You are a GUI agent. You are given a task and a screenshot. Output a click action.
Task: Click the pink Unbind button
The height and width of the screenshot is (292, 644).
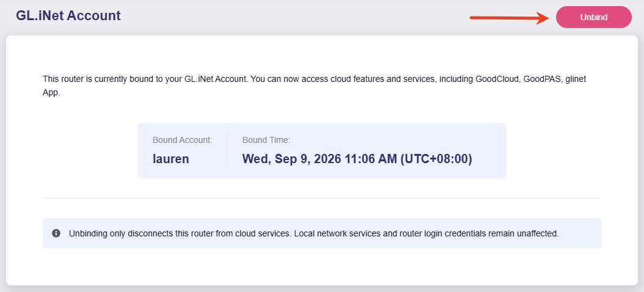593,17
